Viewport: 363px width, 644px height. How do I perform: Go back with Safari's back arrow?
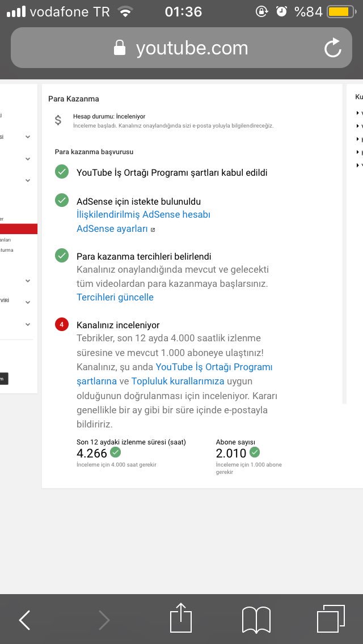pos(24,620)
